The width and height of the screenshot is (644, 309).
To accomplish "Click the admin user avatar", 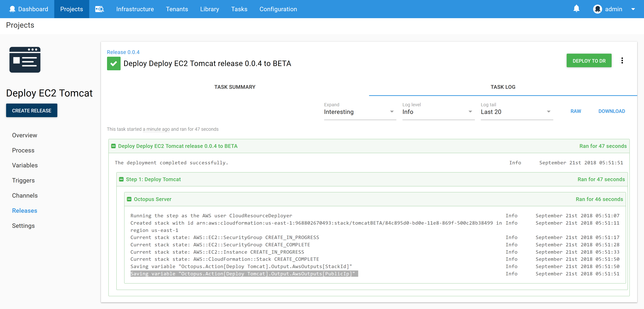I will tap(598, 9).
